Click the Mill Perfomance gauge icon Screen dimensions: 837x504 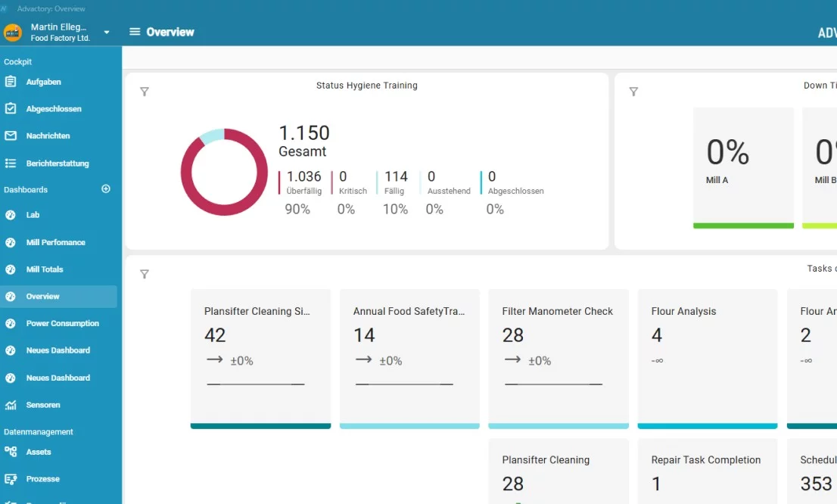pyautogui.click(x=10, y=242)
